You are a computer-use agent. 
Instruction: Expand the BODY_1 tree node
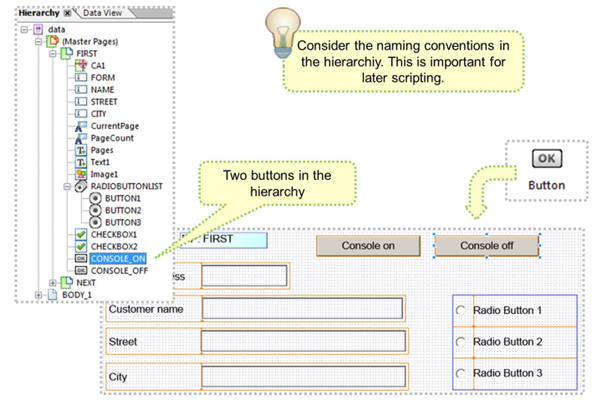[x=40, y=295]
